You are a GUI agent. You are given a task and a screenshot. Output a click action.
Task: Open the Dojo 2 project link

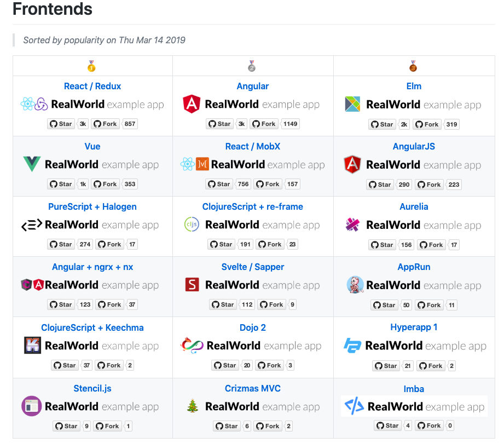253,327
